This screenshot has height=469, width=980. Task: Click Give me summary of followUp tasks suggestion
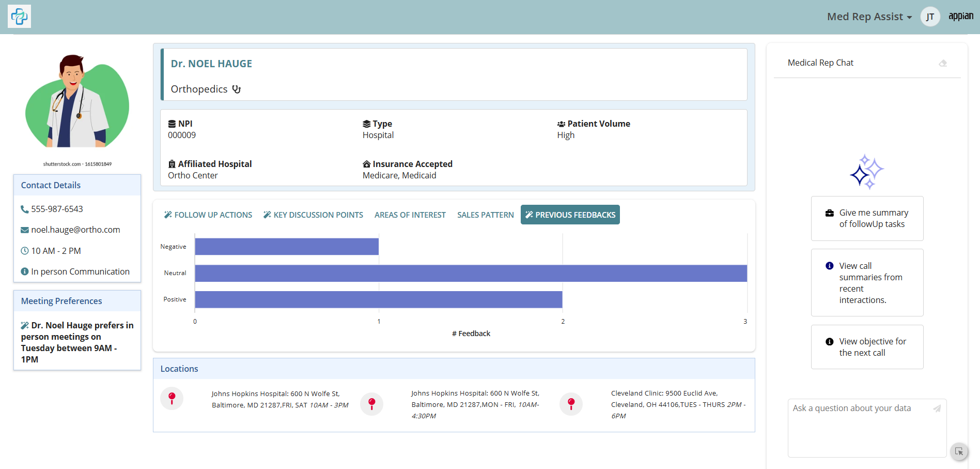[867, 218]
